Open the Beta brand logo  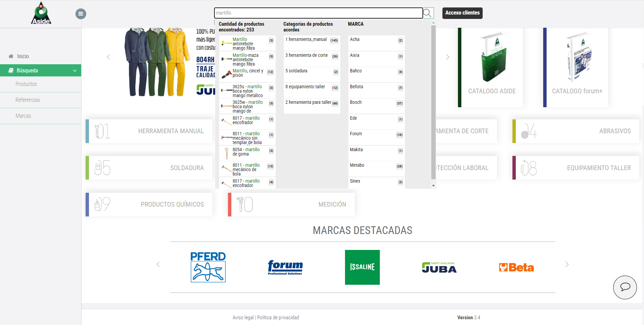tap(516, 268)
